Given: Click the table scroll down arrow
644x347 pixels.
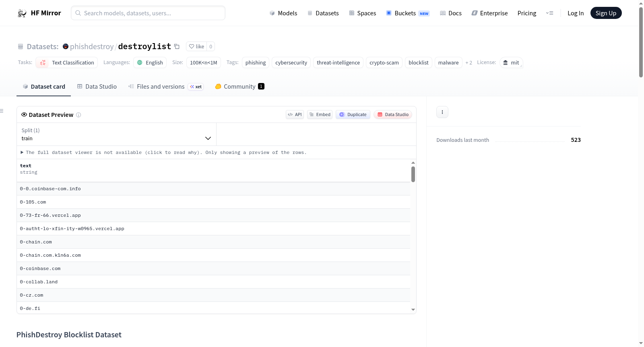Looking at the screenshot, I should [x=413, y=310].
